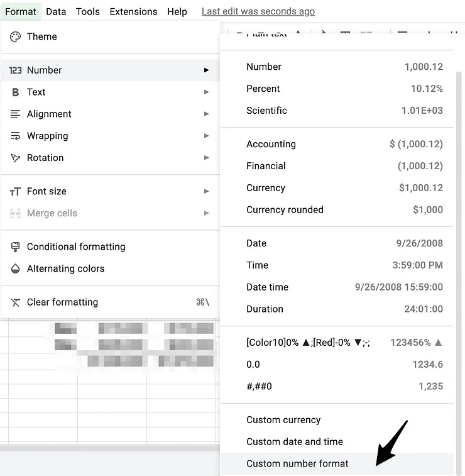Click the Font size icon
Screen dimensions: 465x476
point(16,192)
